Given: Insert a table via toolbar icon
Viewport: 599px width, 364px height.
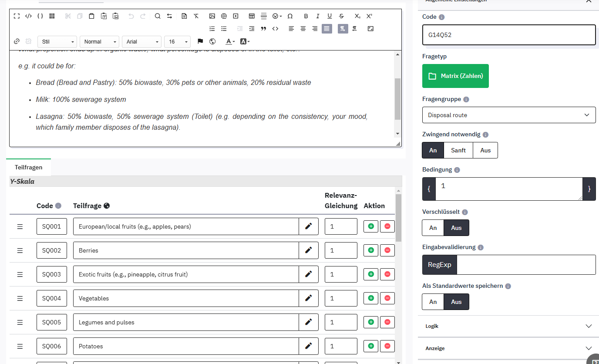Looking at the screenshot, I should click(x=252, y=16).
